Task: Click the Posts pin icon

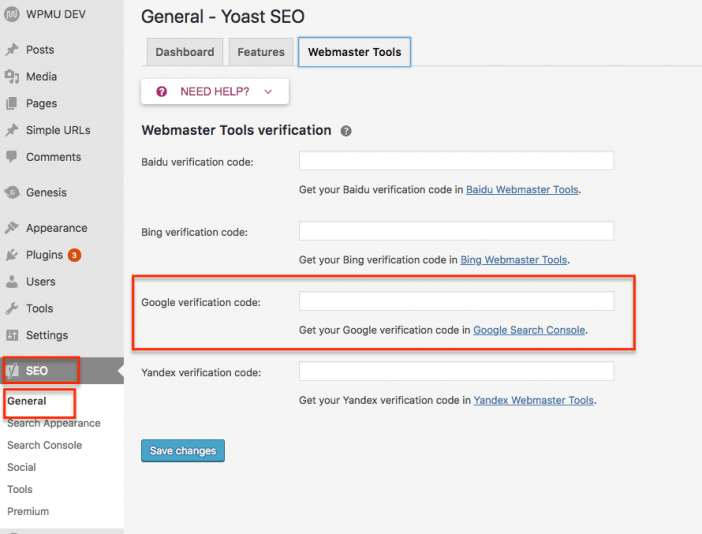Action: tap(12, 49)
